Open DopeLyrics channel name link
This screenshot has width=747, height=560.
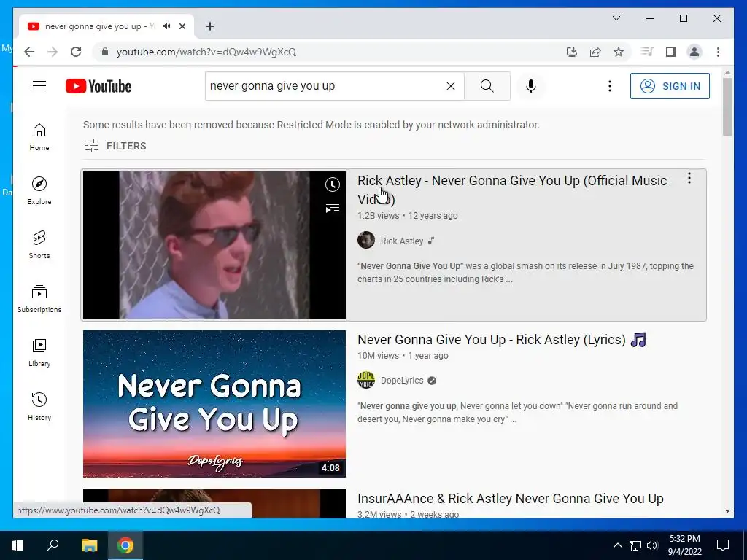pyautogui.click(x=402, y=381)
